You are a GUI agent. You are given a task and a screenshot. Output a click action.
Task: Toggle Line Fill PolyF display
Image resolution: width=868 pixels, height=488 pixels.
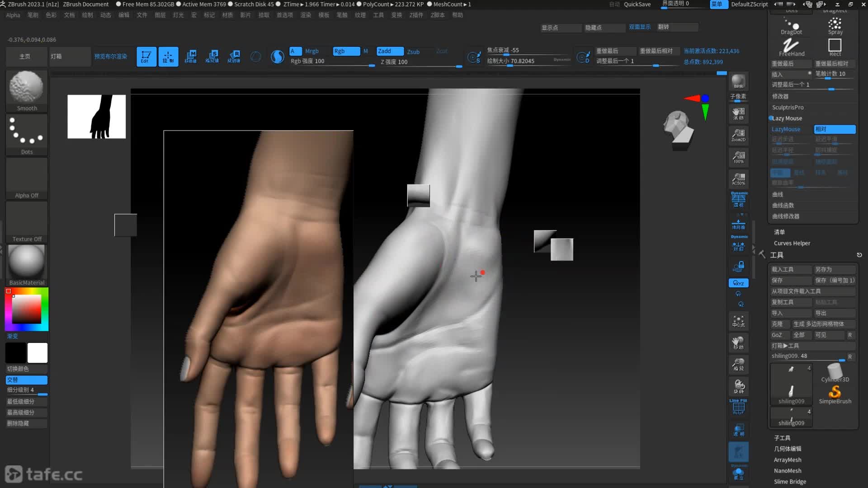tap(738, 408)
